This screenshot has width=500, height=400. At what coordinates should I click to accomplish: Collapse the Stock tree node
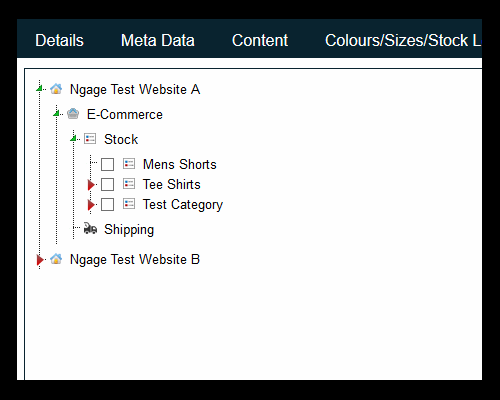click(x=74, y=138)
